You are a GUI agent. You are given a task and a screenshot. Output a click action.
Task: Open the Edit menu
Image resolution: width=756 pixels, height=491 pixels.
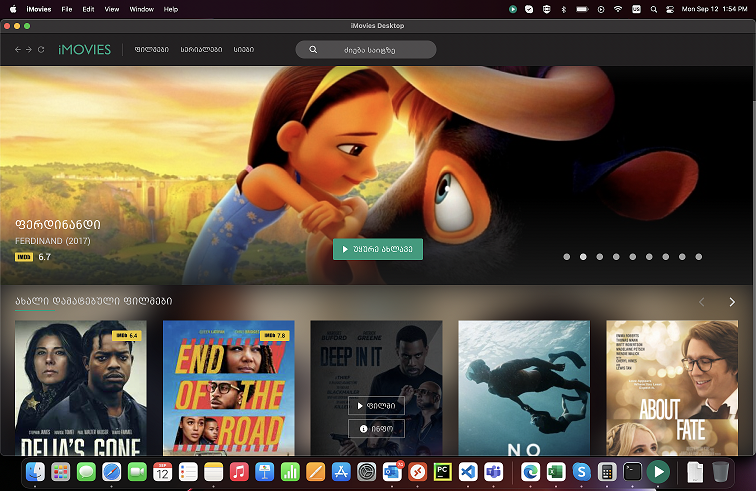pos(88,9)
